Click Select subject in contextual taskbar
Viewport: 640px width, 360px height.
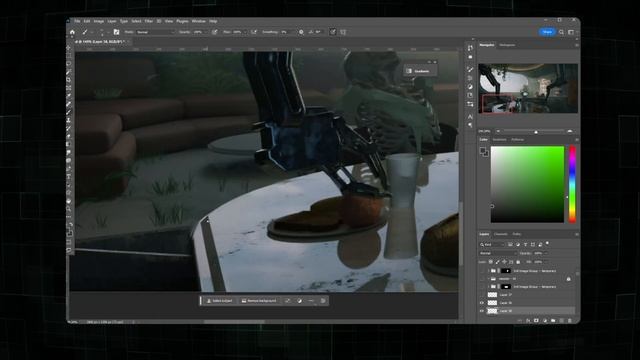coord(220,301)
